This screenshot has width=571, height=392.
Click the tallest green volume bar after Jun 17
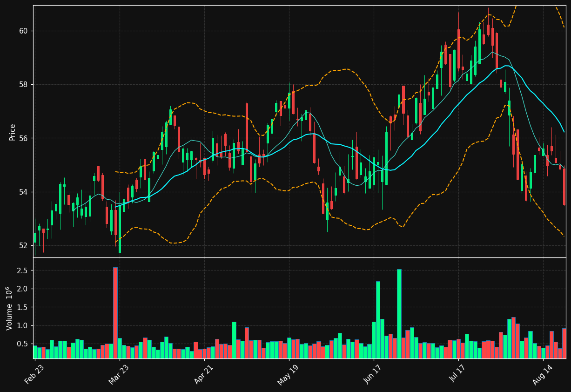click(x=399, y=314)
